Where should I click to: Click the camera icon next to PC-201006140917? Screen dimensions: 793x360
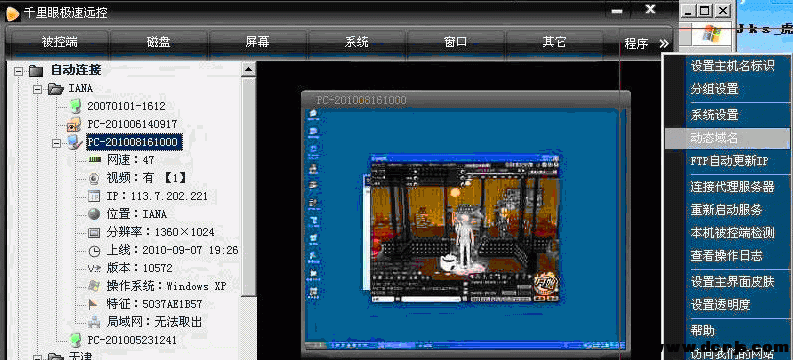74,124
